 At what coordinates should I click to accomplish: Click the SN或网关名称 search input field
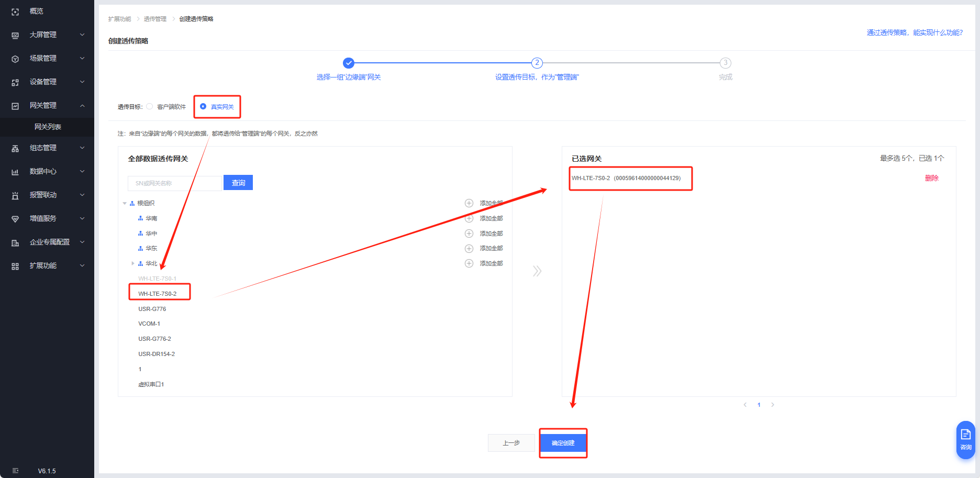[174, 183]
